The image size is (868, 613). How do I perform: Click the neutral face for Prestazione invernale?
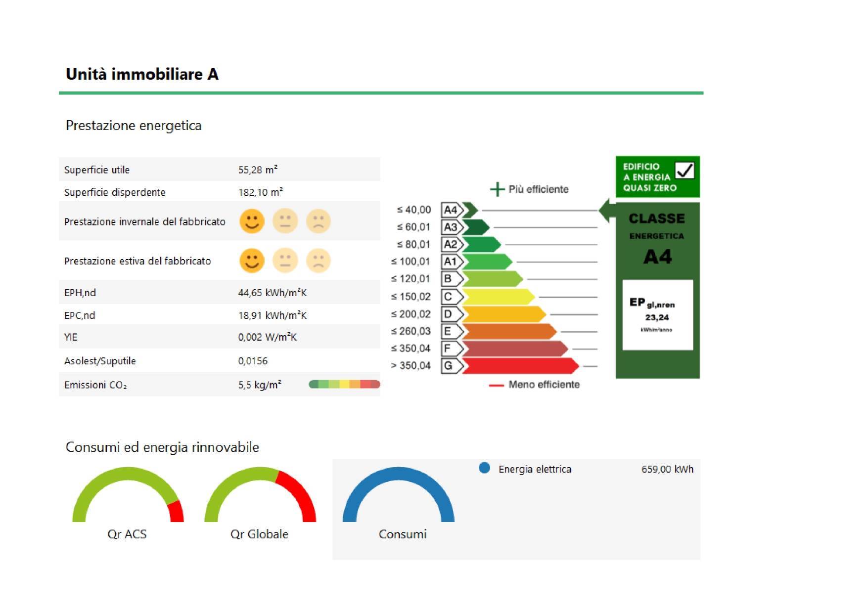[285, 221]
